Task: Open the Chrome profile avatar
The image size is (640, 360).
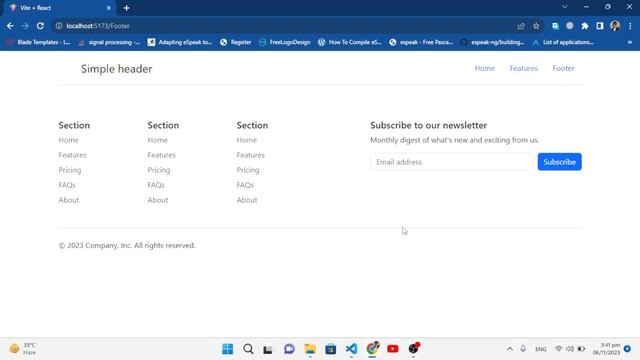Action: [x=615, y=26]
